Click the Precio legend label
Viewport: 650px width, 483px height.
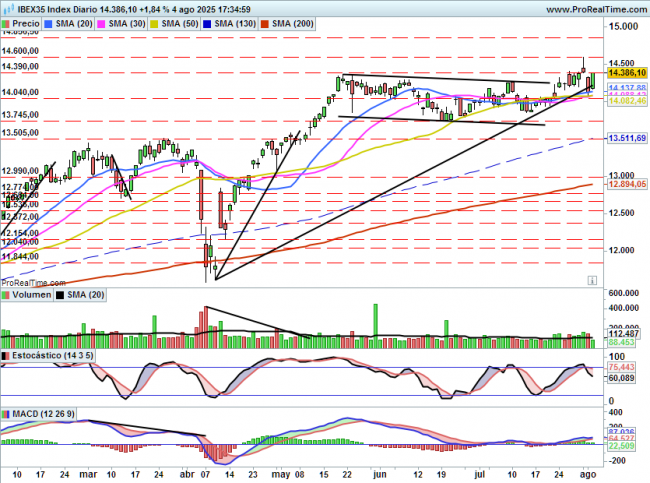coord(26,24)
